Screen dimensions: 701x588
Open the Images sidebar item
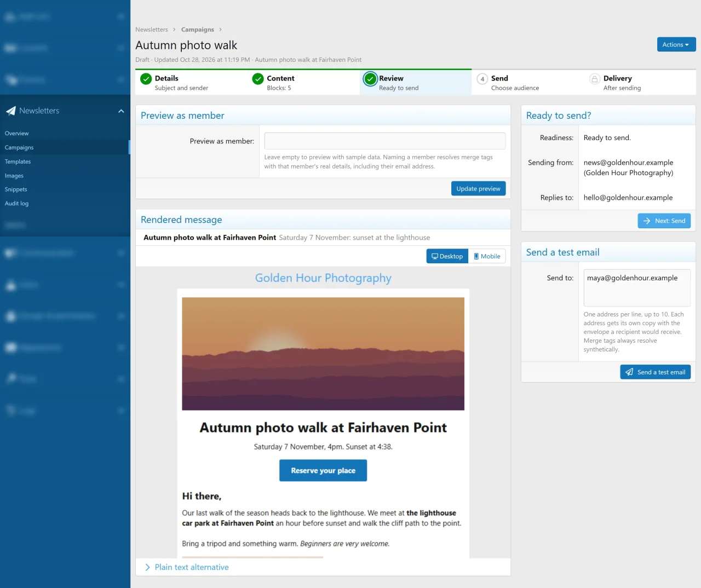pyautogui.click(x=14, y=176)
